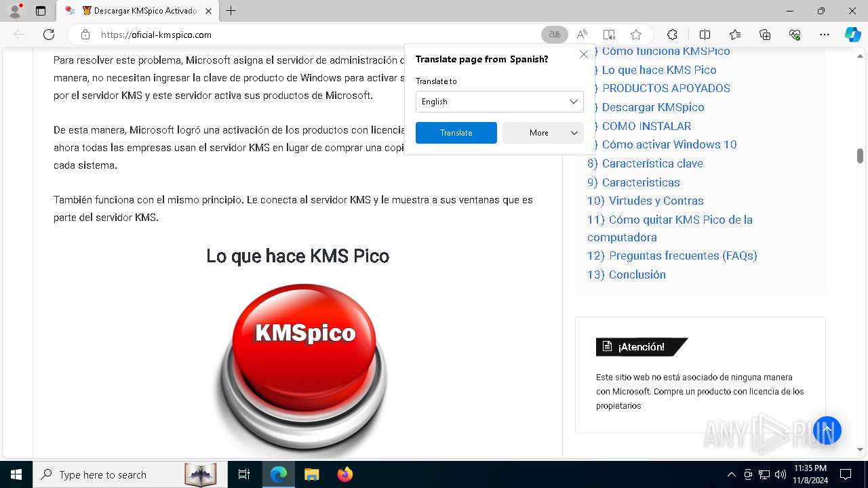The height and width of the screenshot is (488, 868).
Task: Reload the page with refresh icon
Action: [x=49, y=35]
